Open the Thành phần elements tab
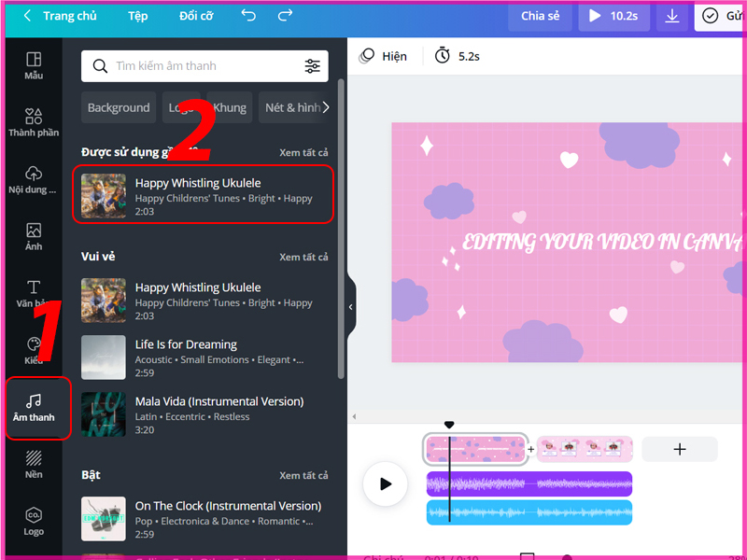747x560 pixels. tap(34, 123)
